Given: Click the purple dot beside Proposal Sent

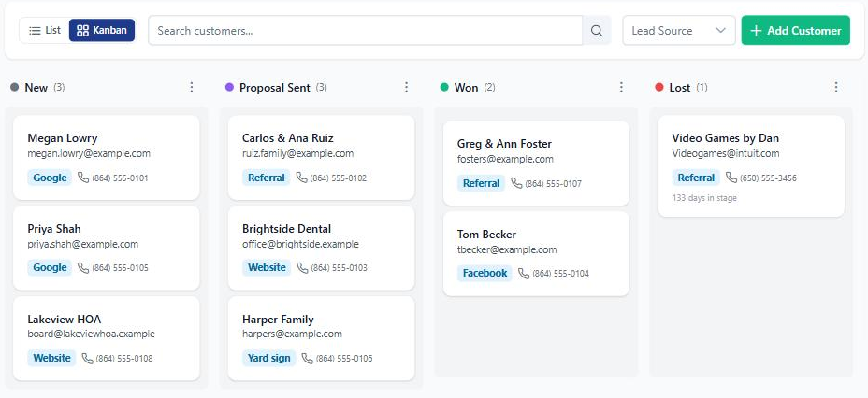Looking at the screenshot, I should (x=230, y=87).
